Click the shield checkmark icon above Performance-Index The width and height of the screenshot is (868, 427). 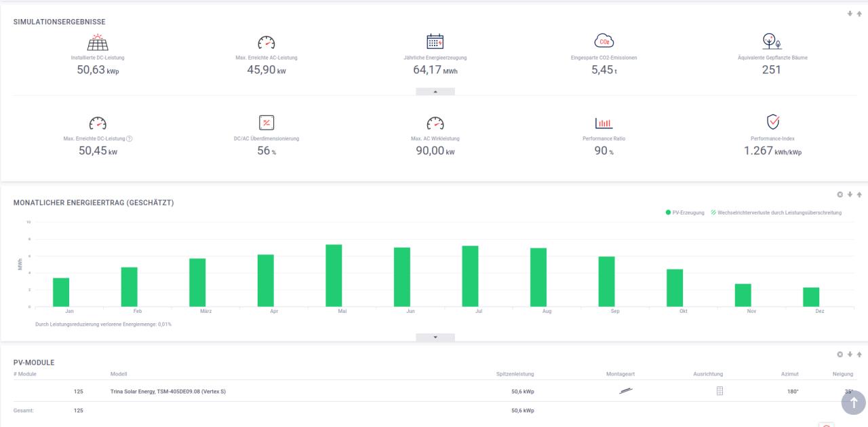(772, 122)
